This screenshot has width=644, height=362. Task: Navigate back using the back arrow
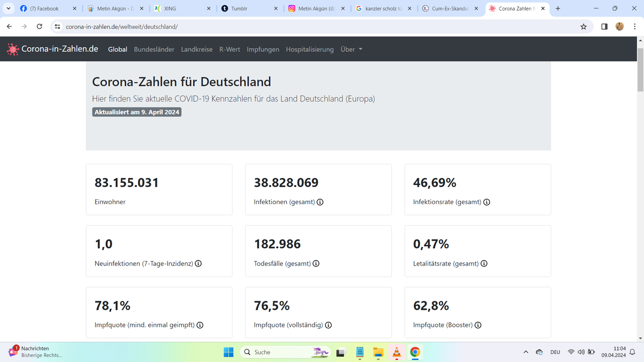pos(9,26)
